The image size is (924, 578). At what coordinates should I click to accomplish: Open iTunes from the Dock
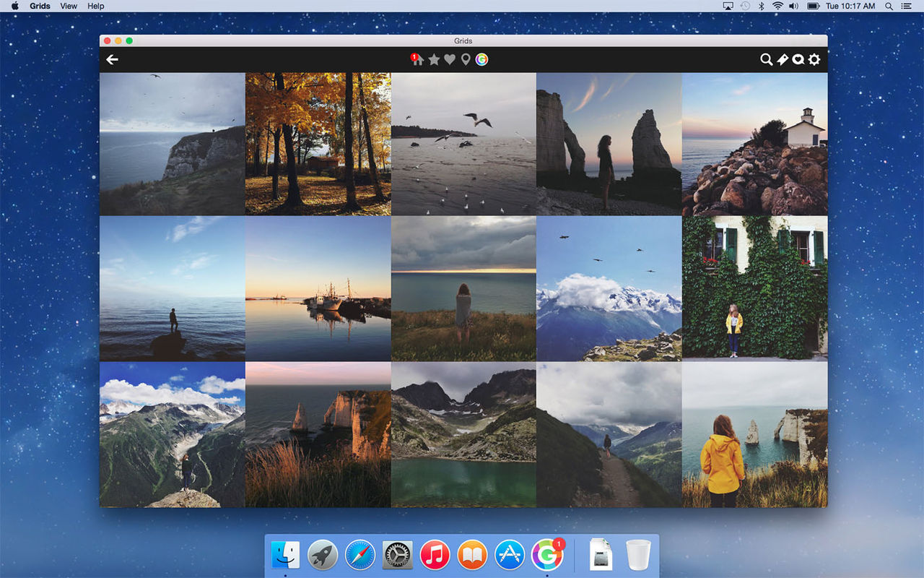point(435,554)
